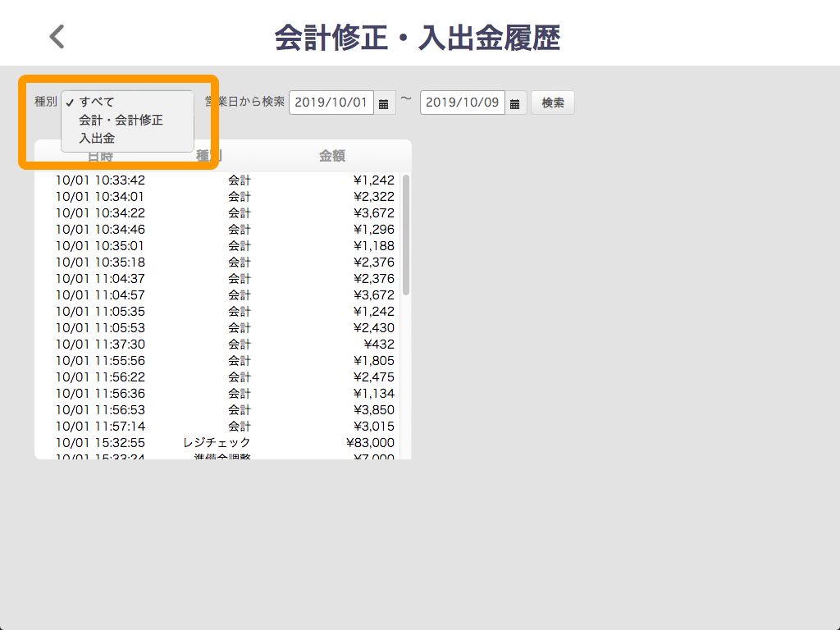Screen dimensions: 840x630
Task: Select row 10/01 11:37:30
Action: (217, 345)
